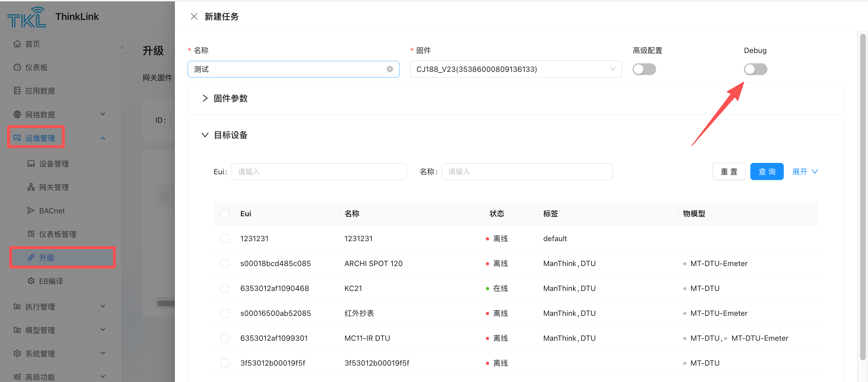Viewport: 868px width, 382px height.
Task: Clear the 名称 field using clear icon
Action: click(390, 69)
